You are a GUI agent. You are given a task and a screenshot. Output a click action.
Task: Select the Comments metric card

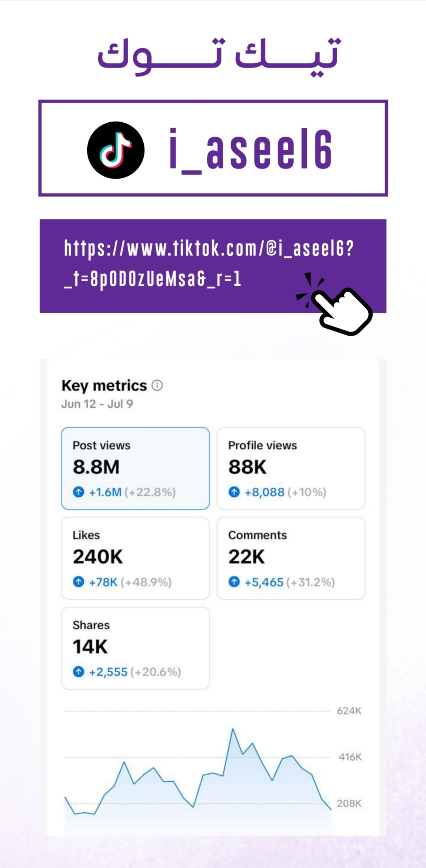(x=291, y=558)
